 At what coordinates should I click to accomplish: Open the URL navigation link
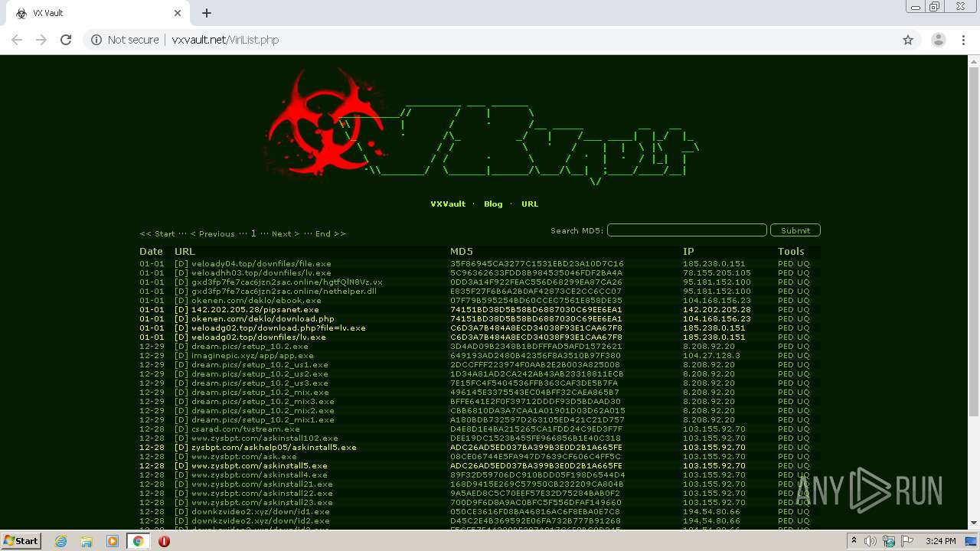[x=530, y=204]
